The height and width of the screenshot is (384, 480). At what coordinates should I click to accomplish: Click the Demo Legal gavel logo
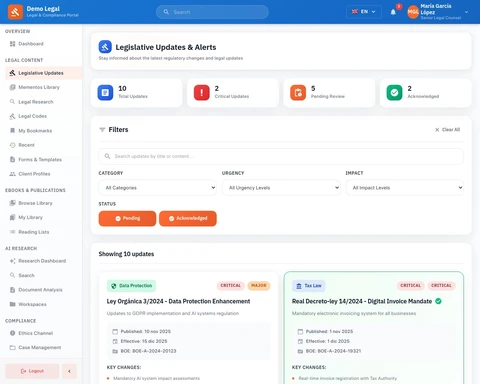tap(15, 12)
